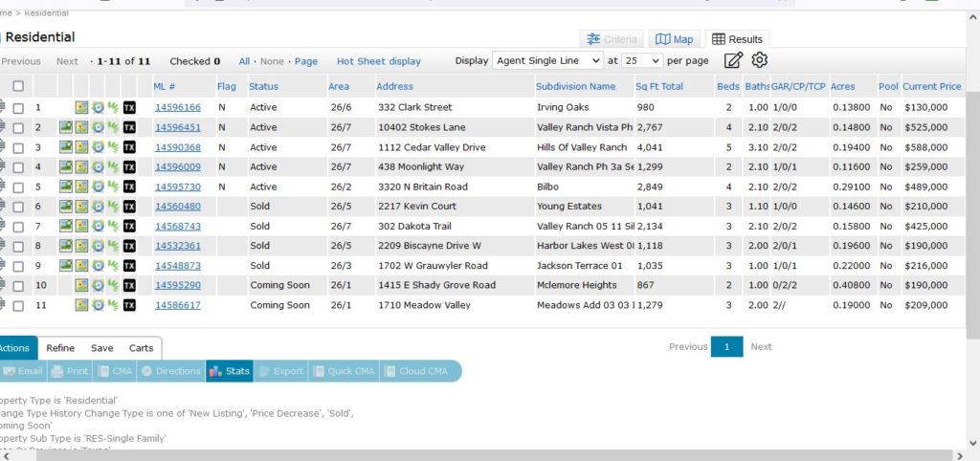
Task: Check the box for row 11 listing
Action: (x=18, y=306)
